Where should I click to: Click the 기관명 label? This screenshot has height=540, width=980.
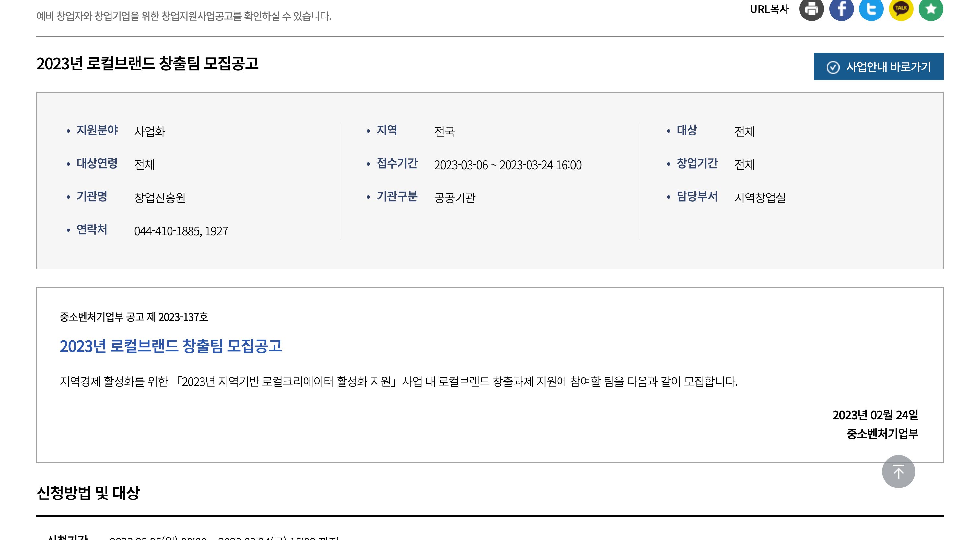tap(92, 196)
